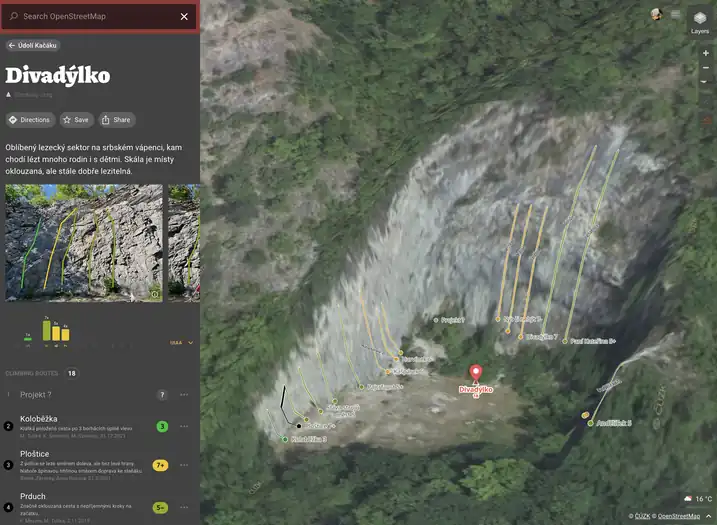Click the compass/pitch control below zoom buttons
This screenshot has height=525, width=717.
pyautogui.click(x=706, y=82)
